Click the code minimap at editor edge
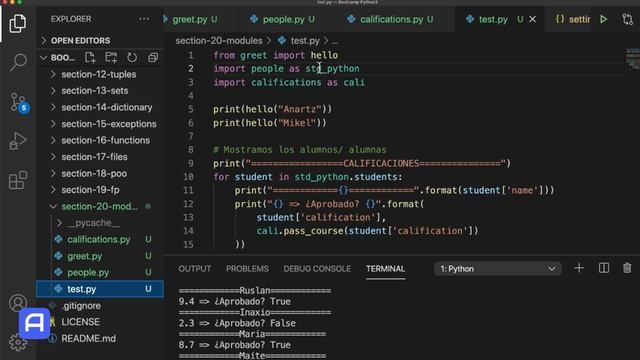 [x=633, y=59]
